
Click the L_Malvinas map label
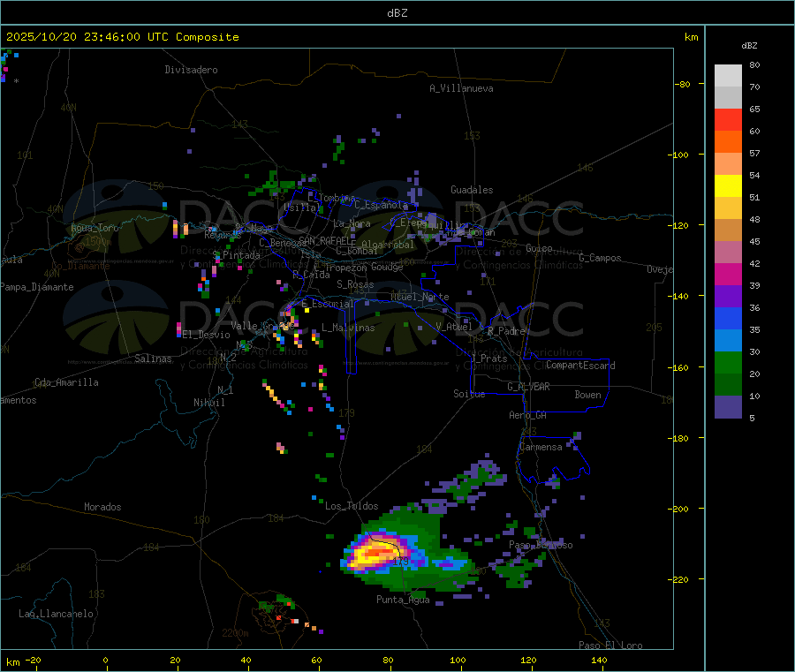click(348, 328)
